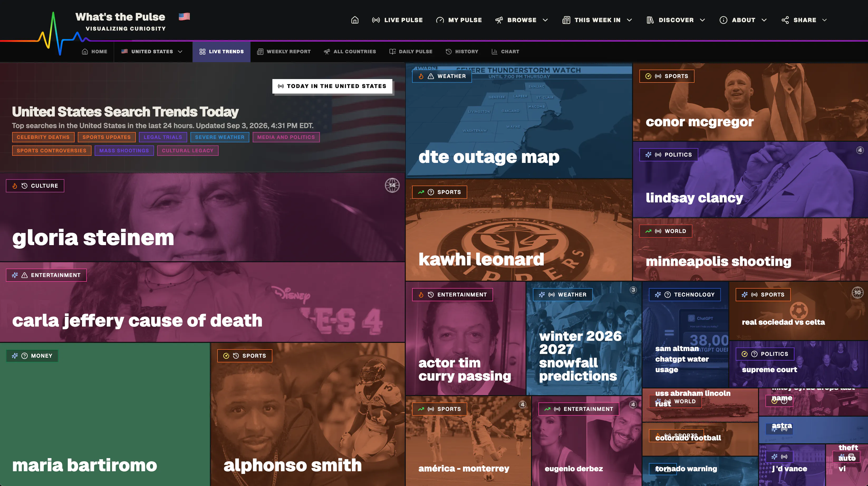Open the j'd vance trend card

tap(792, 465)
